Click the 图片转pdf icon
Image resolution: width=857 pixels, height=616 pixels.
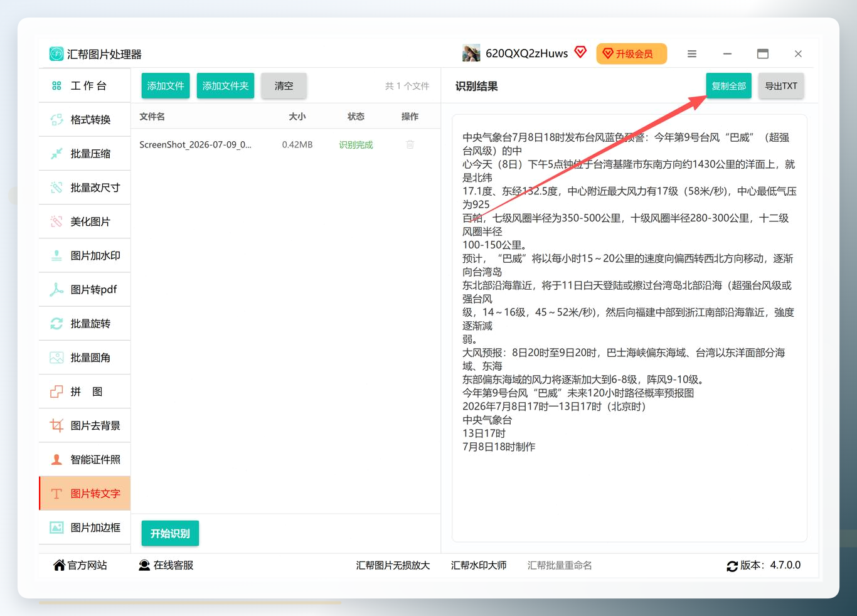point(56,289)
